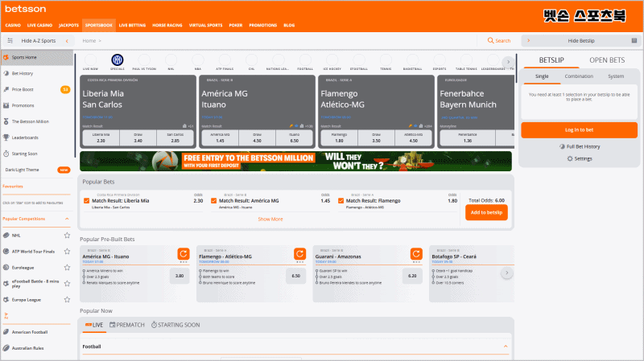The width and height of the screenshot is (644, 361).
Task: Star the eFootball Battle competition
Action: pos(67,284)
